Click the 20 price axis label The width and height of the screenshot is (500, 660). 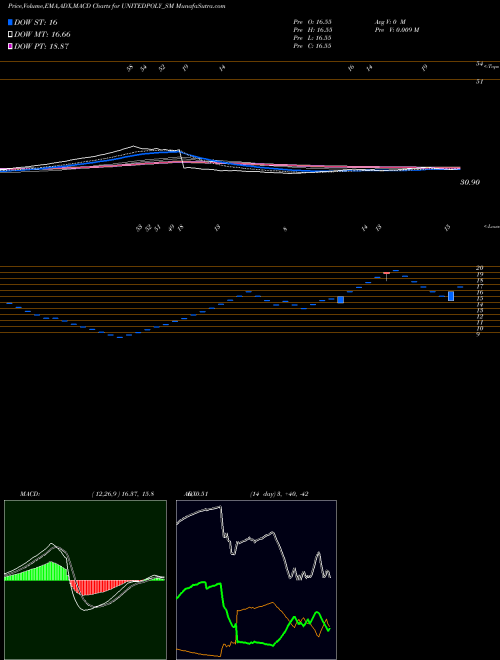pos(479,268)
